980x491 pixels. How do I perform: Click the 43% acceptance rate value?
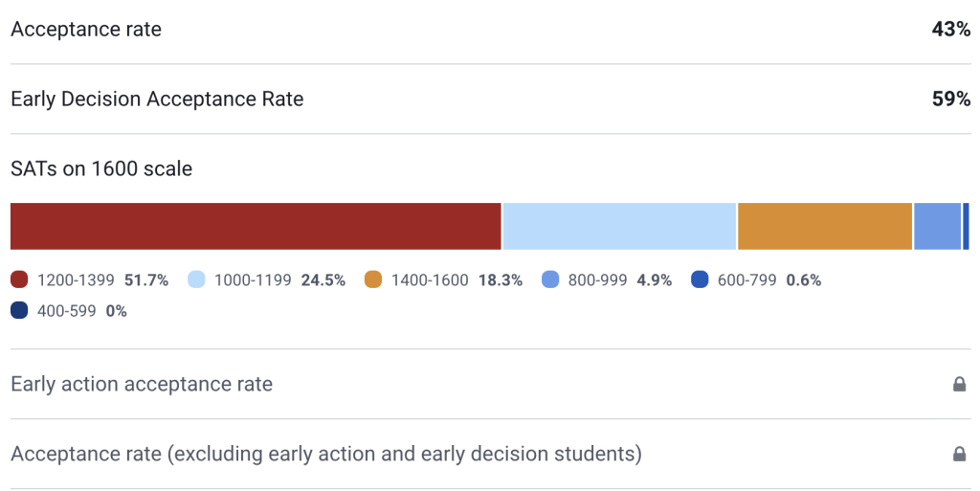(950, 30)
